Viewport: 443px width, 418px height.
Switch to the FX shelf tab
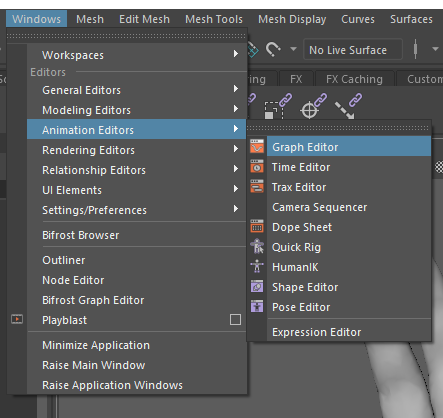[296, 79]
